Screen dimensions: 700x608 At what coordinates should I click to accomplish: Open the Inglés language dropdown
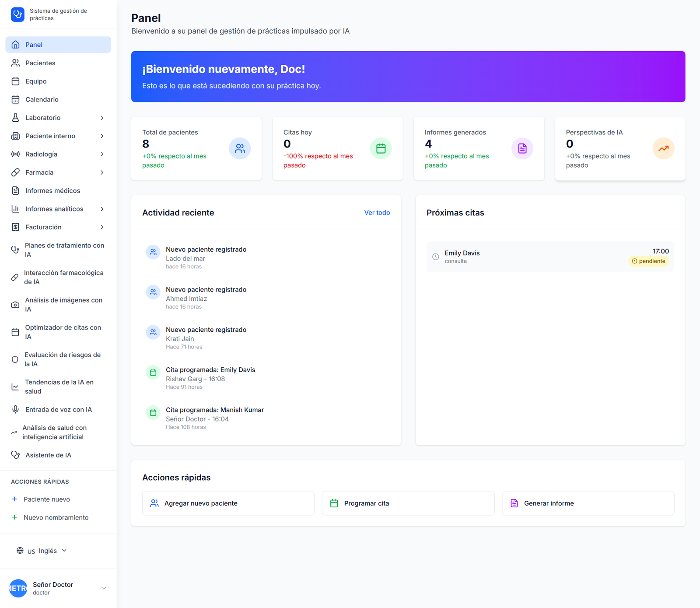coord(42,551)
